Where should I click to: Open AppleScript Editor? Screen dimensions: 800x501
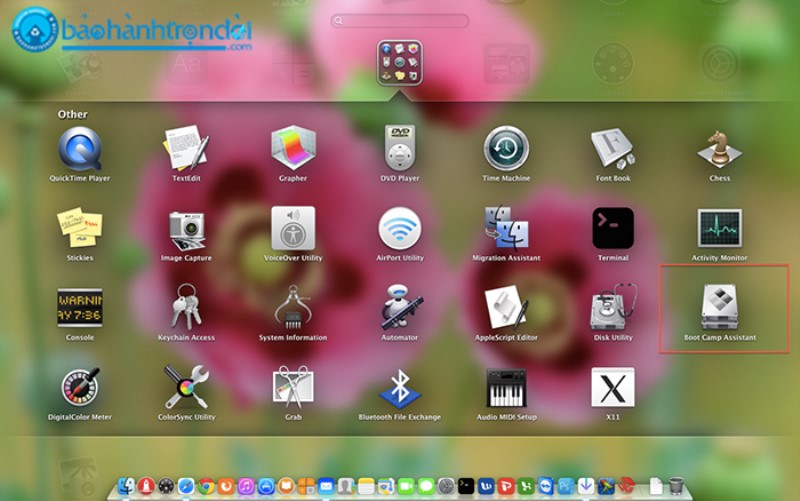(x=506, y=308)
